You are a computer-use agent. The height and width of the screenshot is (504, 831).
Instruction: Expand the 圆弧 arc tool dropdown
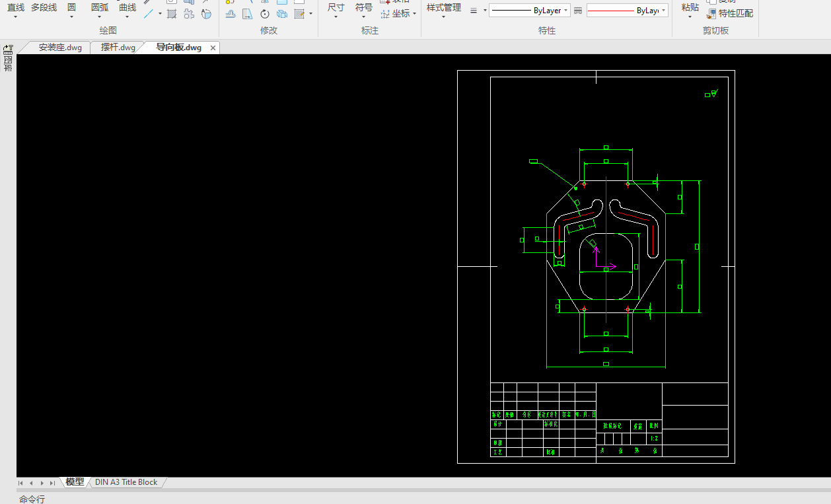[x=100, y=17]
